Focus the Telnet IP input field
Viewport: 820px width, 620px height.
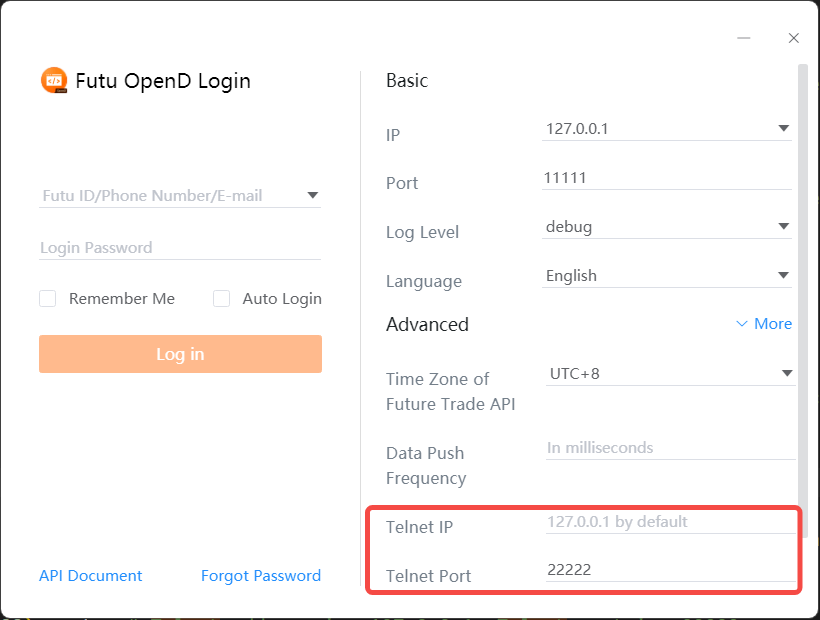[670, 522]
